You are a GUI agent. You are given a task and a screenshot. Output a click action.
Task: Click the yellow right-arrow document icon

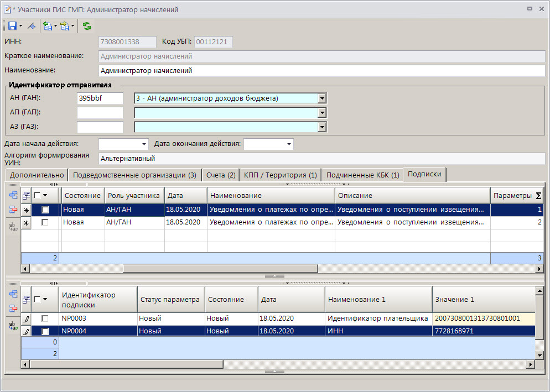pyautogui.click(x=65, y=26)
